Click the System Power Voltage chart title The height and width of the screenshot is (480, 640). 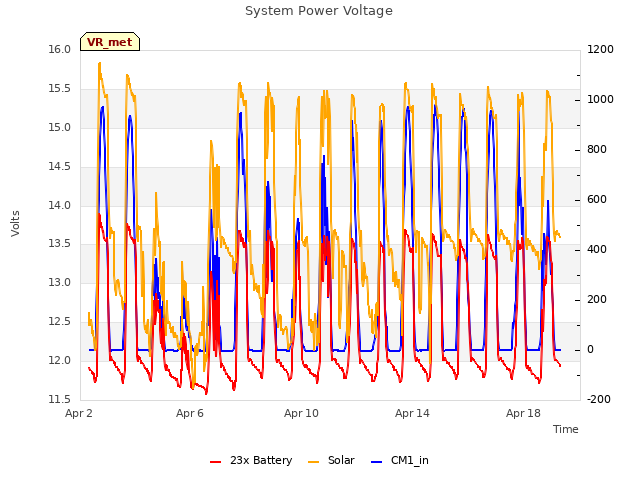[319, 11]
